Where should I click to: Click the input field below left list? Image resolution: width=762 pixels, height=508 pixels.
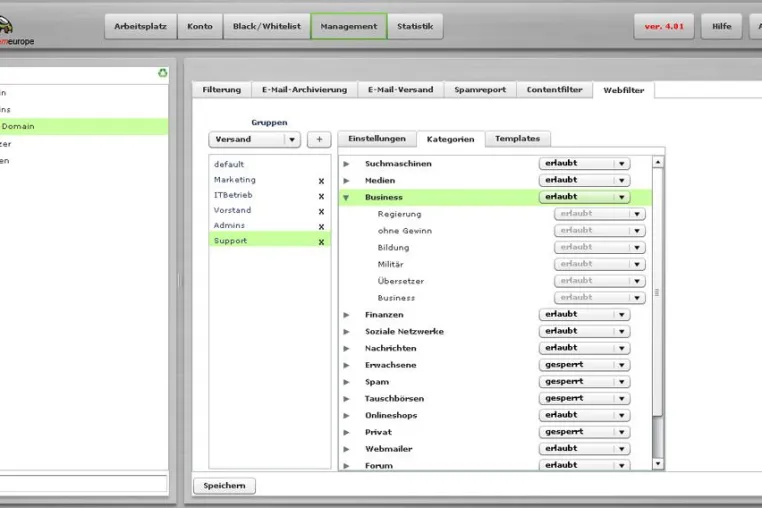[x=83, y=483]
